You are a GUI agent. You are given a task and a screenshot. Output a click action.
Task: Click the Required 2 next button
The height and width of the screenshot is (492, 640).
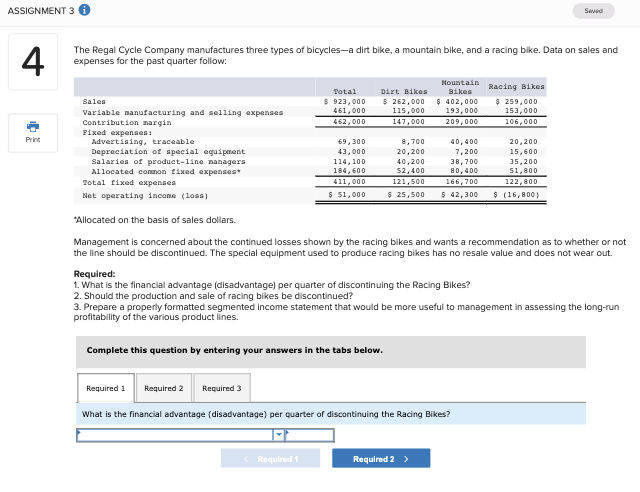tap(381, 459)
